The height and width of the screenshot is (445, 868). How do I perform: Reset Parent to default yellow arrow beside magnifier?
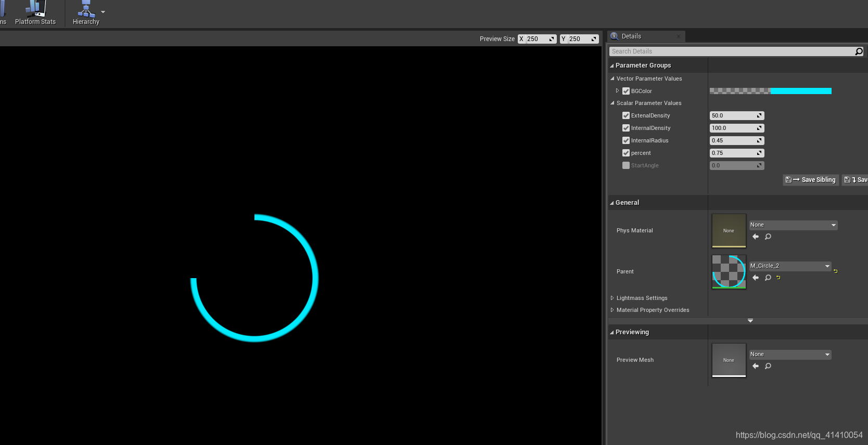click(x=778, y=278)
